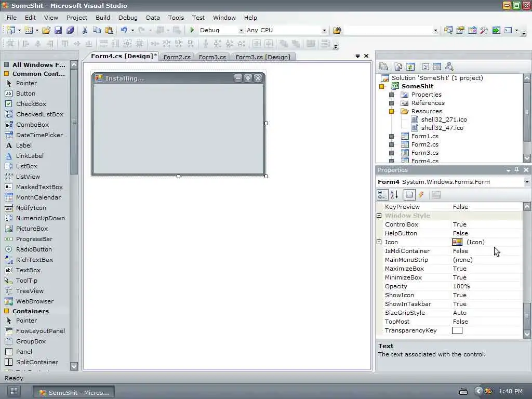The width and height of the screenshot is (532, 399).
Task: Open the Debug menu
Action: (x=128, y=18)
